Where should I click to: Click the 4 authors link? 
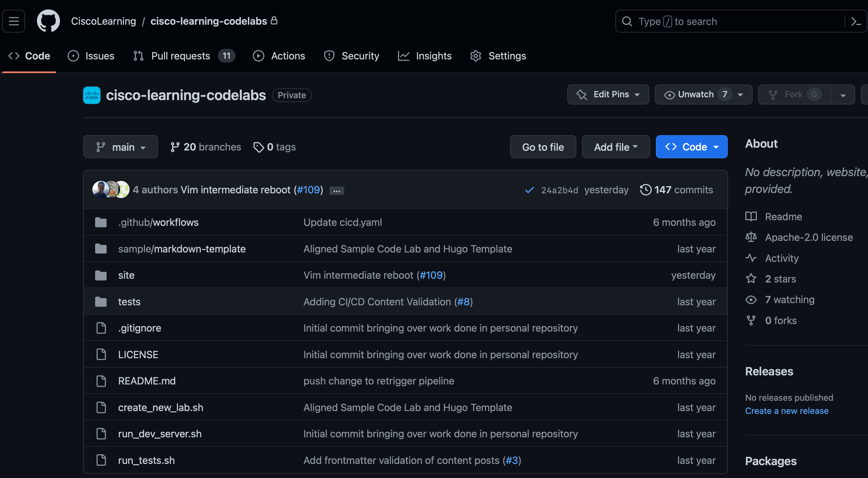tap(155, 190)
